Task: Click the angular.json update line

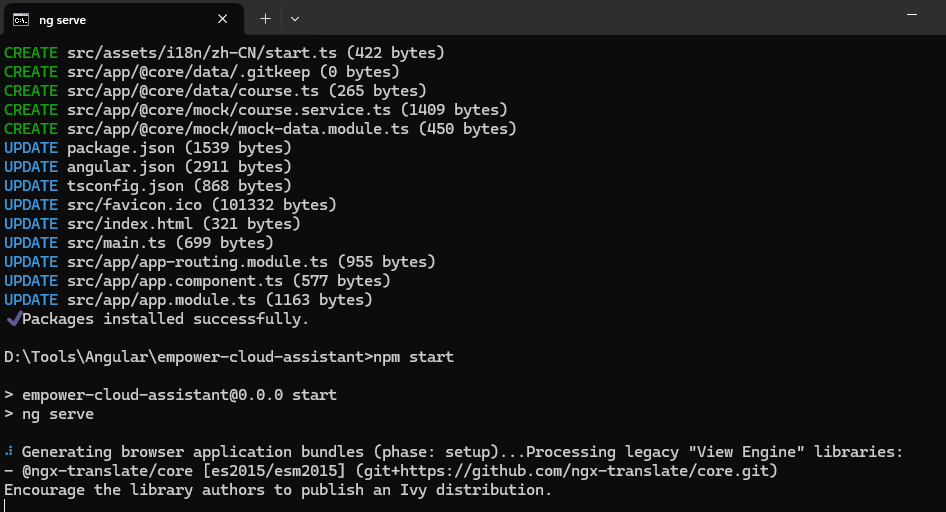Action: point(148,167)
